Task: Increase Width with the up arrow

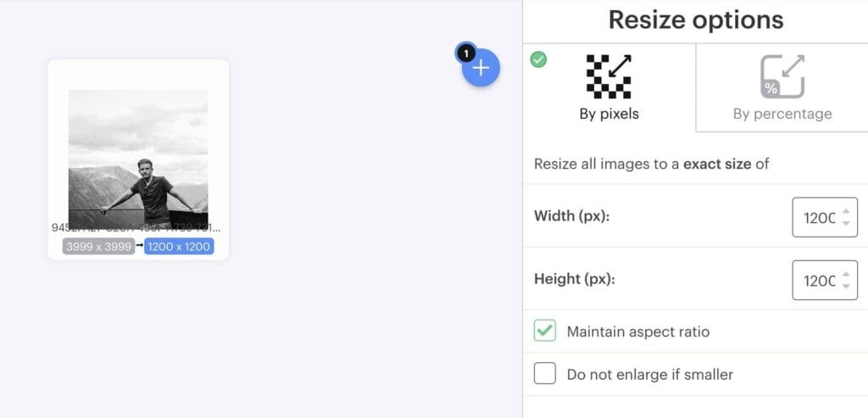Action: [845, 211]
